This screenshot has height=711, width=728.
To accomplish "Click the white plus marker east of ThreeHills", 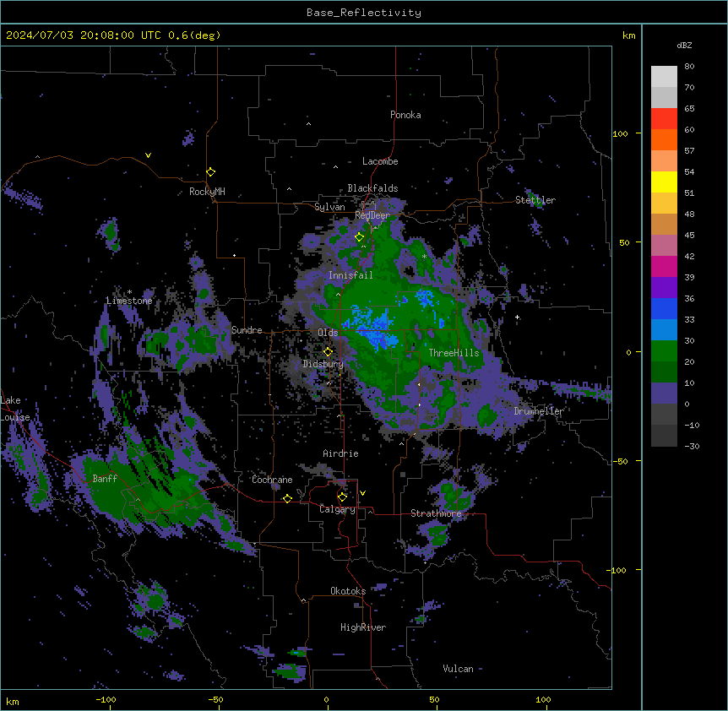I will coord(517,318).
